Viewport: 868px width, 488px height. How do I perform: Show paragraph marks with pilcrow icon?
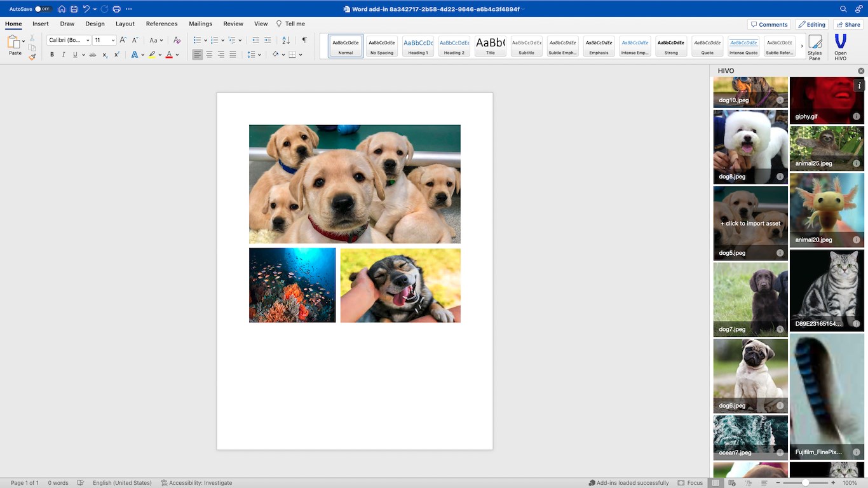[x=304, y=40]
